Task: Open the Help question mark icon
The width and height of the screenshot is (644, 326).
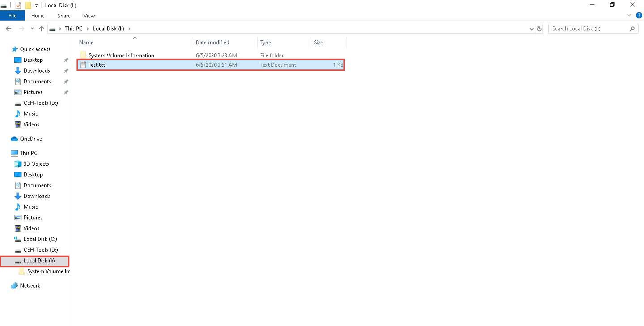Action: click(x=639, y=15)
